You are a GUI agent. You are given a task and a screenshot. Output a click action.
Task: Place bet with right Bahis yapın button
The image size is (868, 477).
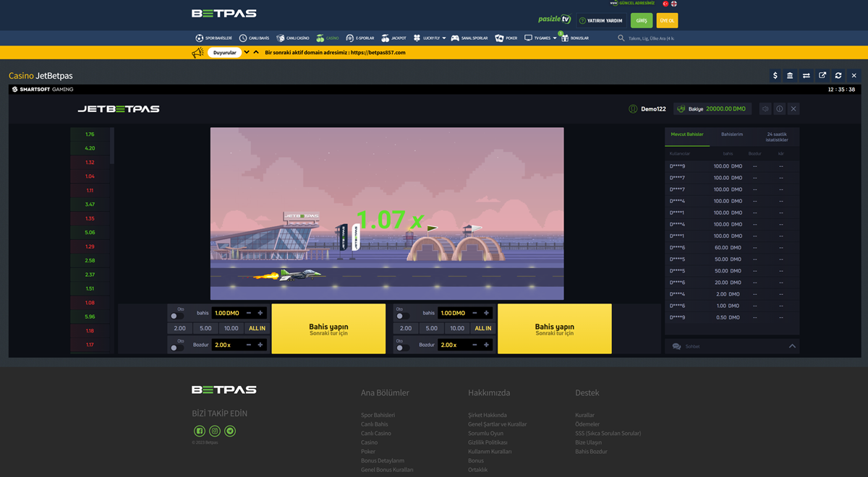[555, 329]
